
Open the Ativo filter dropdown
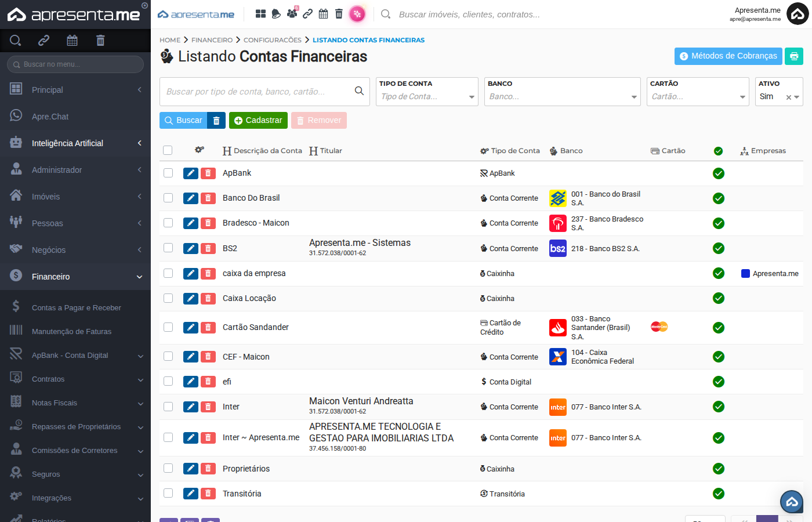tap(779, 92)
